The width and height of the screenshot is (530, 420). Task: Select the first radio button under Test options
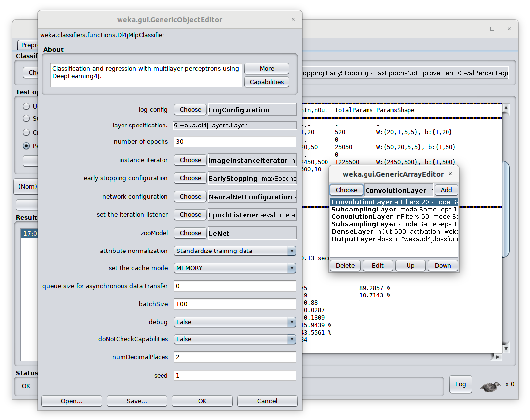pos(26,106)
